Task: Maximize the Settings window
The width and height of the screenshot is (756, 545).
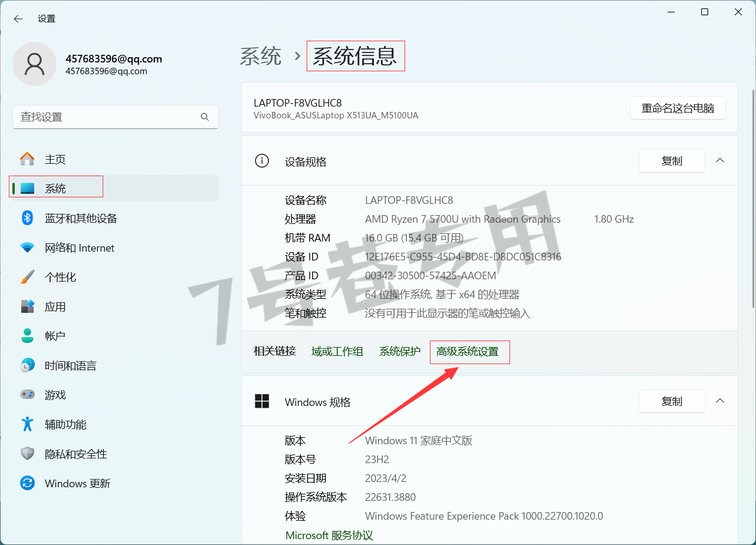Action: click(x=705, y=12)
